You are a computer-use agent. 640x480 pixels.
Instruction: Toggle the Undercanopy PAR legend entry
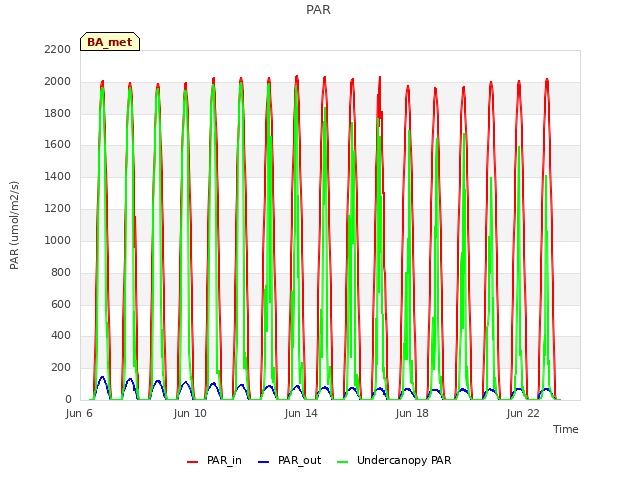pos(394,460)
